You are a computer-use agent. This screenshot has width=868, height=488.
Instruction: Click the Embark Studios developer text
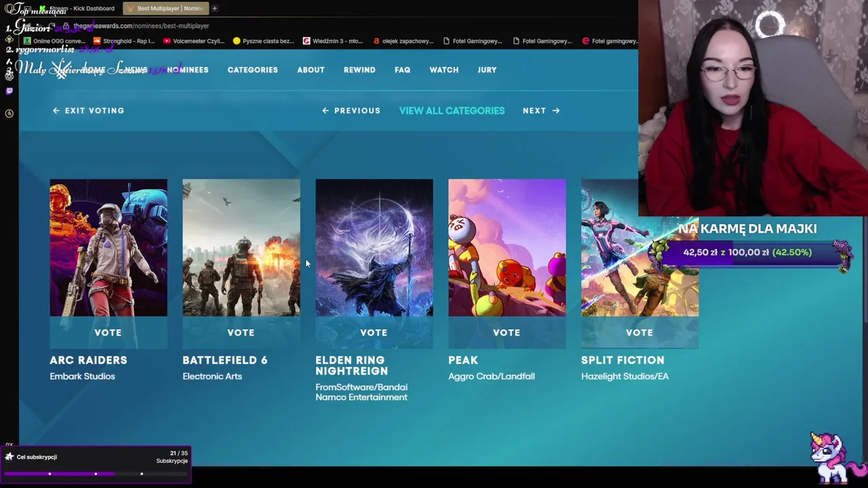click(x=82, y=376)
